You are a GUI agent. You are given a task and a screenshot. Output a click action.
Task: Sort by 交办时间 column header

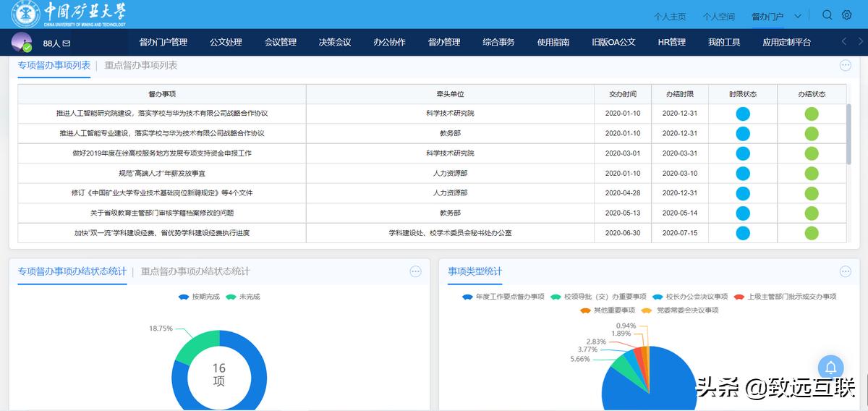[623, 94]
